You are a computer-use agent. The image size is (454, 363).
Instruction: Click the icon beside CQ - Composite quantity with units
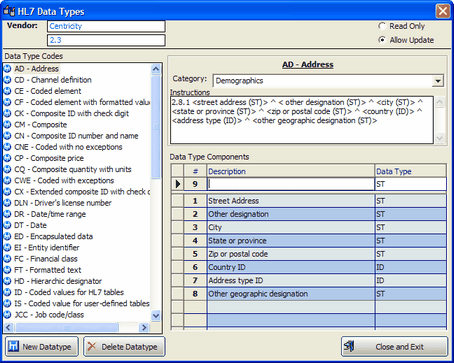click(7, 169)
